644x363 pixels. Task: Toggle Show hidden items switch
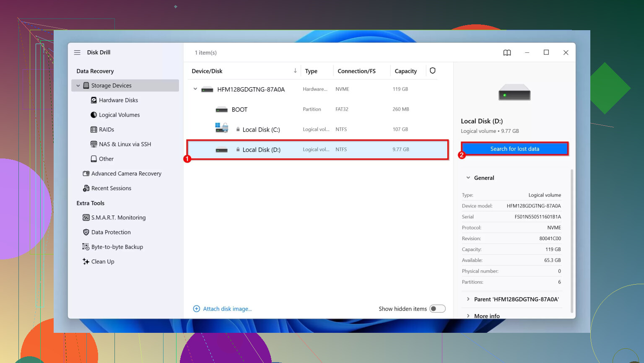tap(437, 309)
